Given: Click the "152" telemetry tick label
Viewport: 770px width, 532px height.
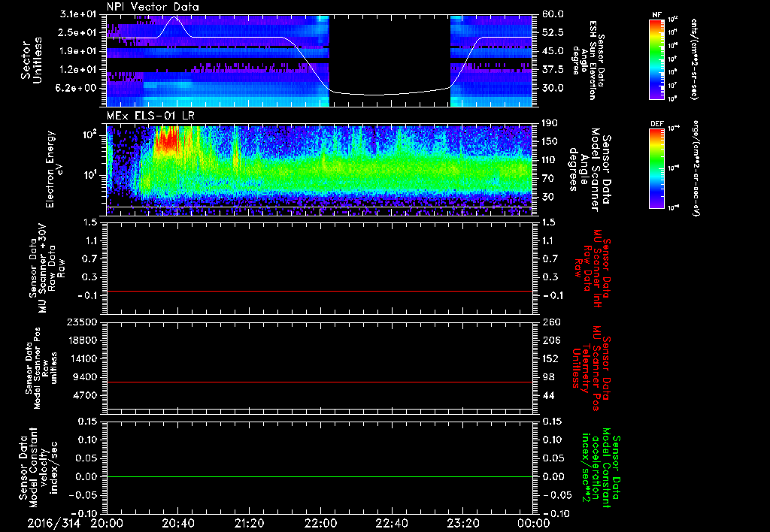Looking at the screenshot, I should point(550,358).
